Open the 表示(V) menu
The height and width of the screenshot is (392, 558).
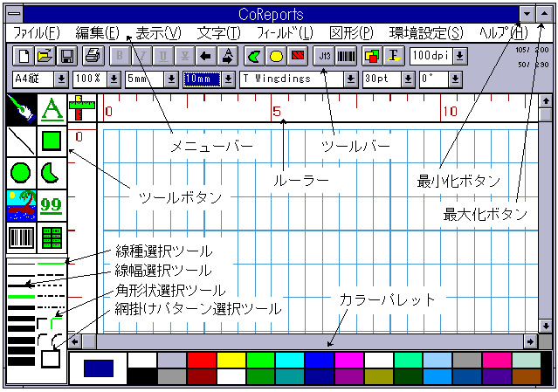(x=158, y=33)
